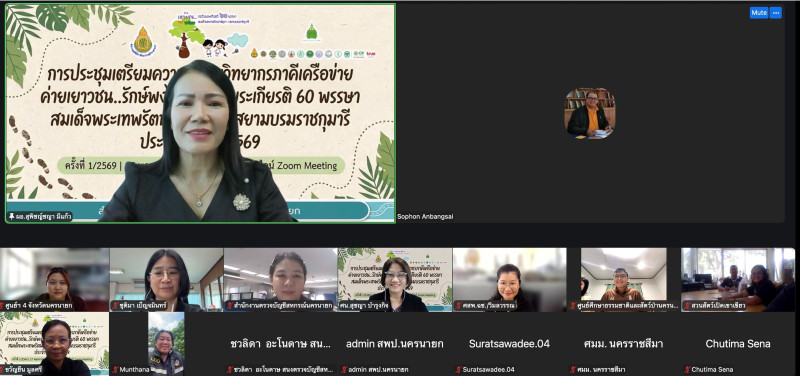This screenshot has width=800, height=376.
Task: Click muted mic icon of ศมม. นครราชสีมา
Action: point(573,369)
